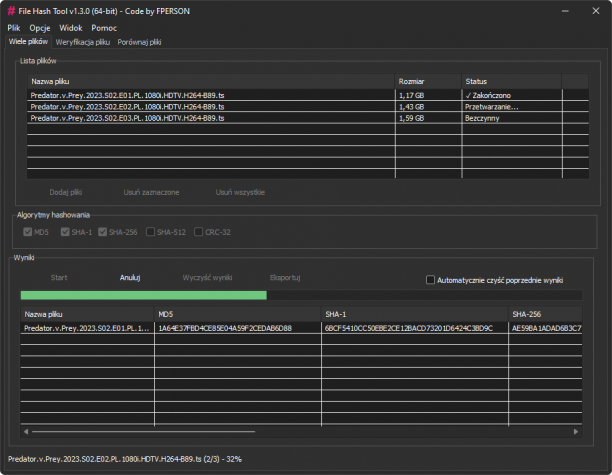612x475 pixels.
Task: Select the S02.E03 file row in list
Action: (308, 118)
